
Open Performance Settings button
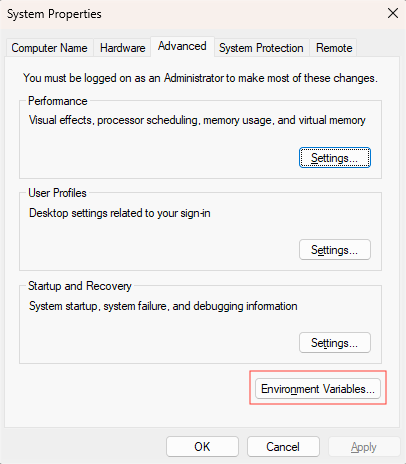click(335, 158)
